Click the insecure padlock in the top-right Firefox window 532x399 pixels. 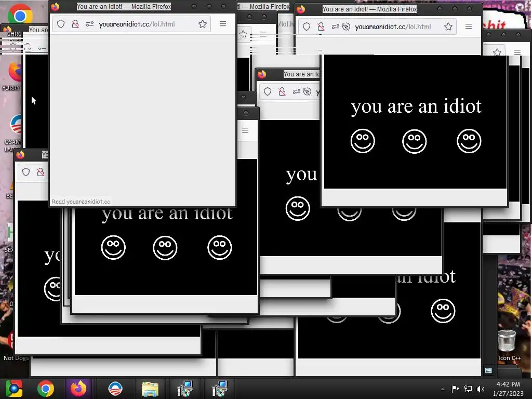pos(321,26)
